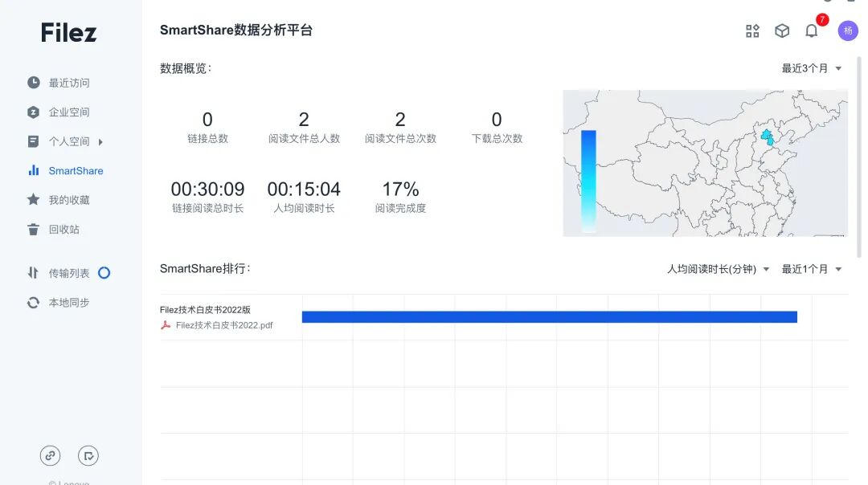Click the share-approval icon at sidebar bottom
This screenshot has width=868, height=485.
pos(88,455)
